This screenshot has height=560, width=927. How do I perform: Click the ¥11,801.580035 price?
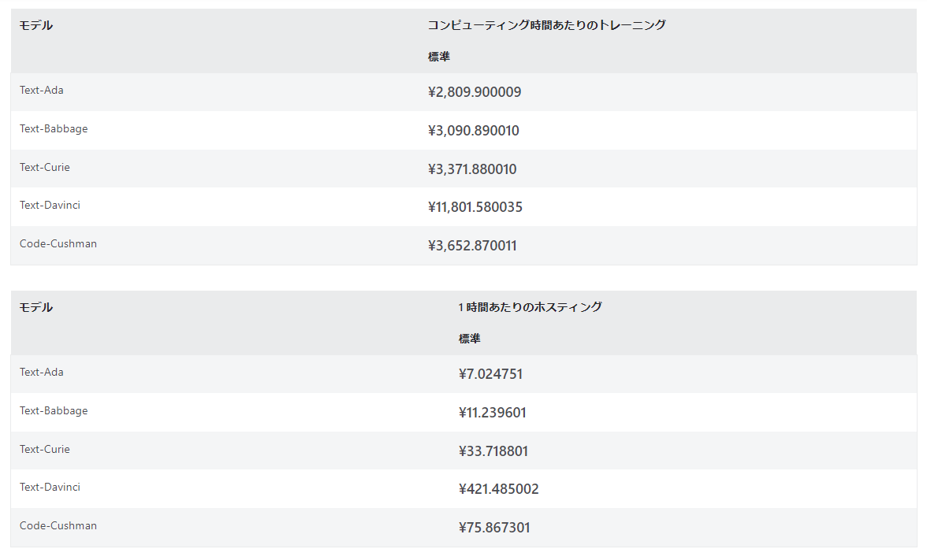[475, 207]
